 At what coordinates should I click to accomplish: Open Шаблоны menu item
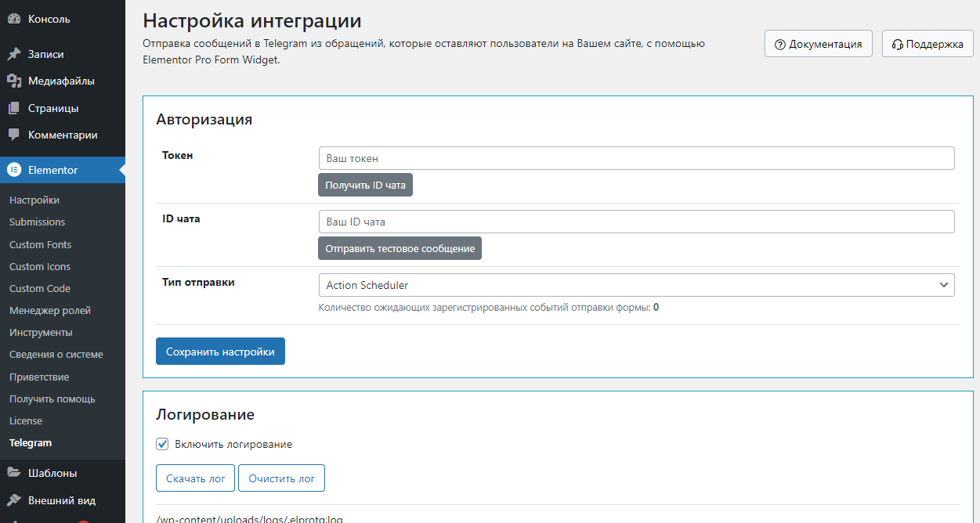click(63, 473)
